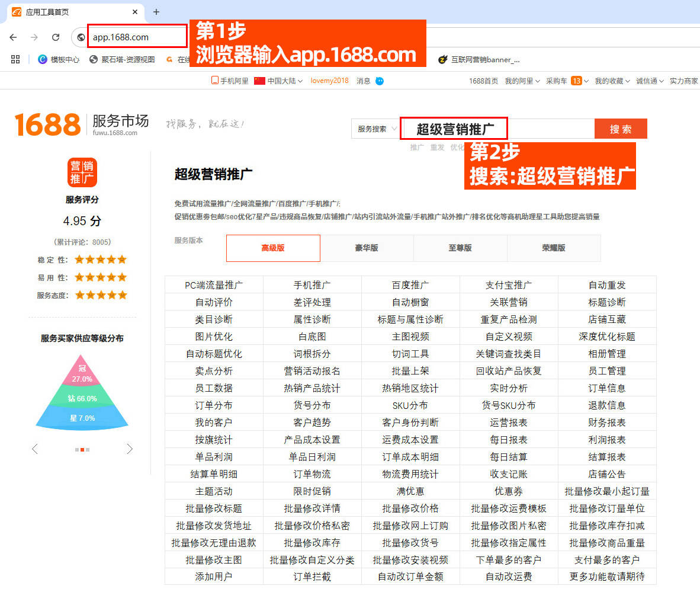The height and width of the screenshot is (592, 700).
Task: Reload the page with the refresh icon
Action: coord(56,37)
